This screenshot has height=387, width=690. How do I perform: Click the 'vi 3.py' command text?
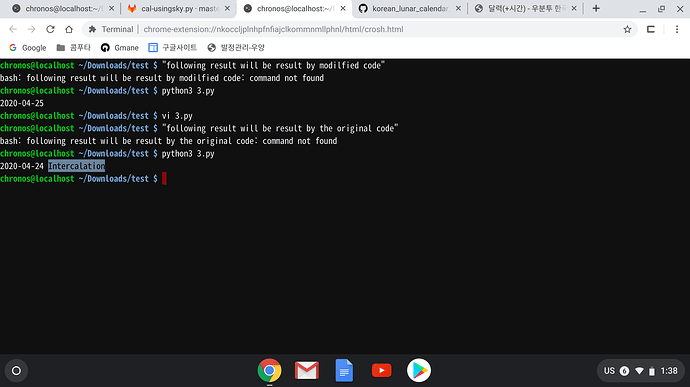[x=177, y=116]
